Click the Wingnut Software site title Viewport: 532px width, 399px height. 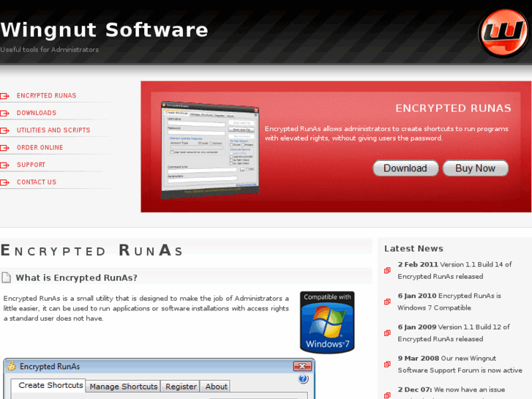click(104, 30)
